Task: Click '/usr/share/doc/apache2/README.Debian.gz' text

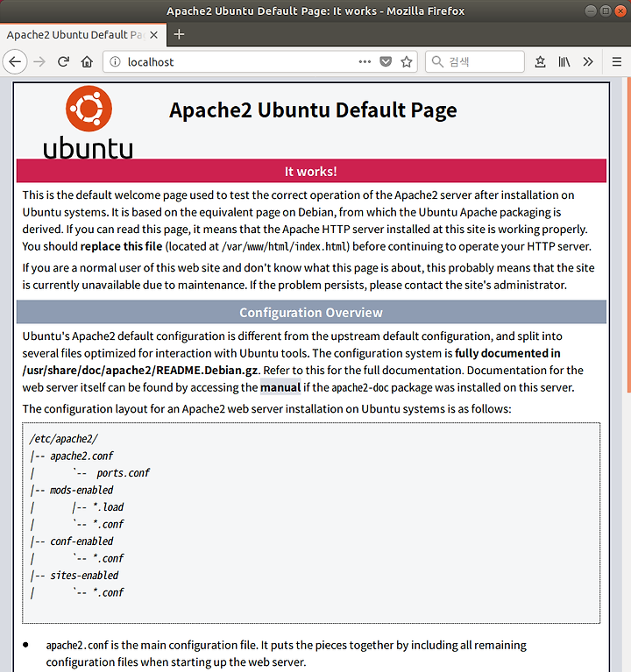Action: [140, 371]
